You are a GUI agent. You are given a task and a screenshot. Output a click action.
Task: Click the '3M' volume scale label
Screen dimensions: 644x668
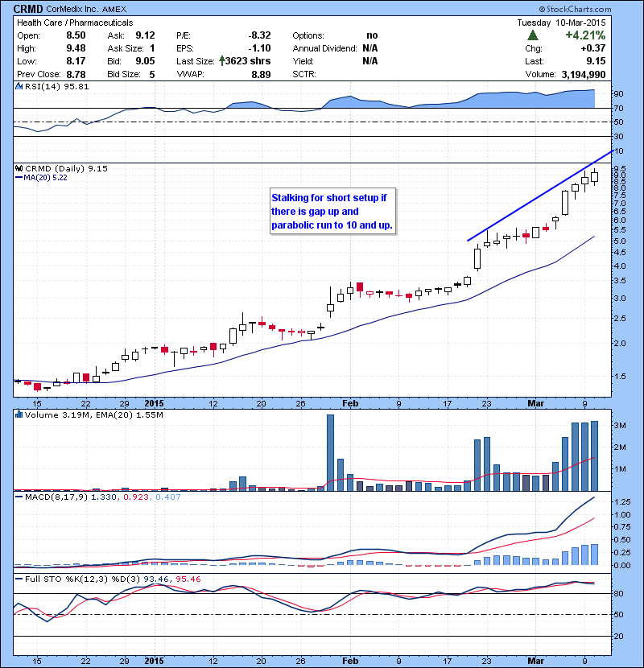click(x=620, y=425)
